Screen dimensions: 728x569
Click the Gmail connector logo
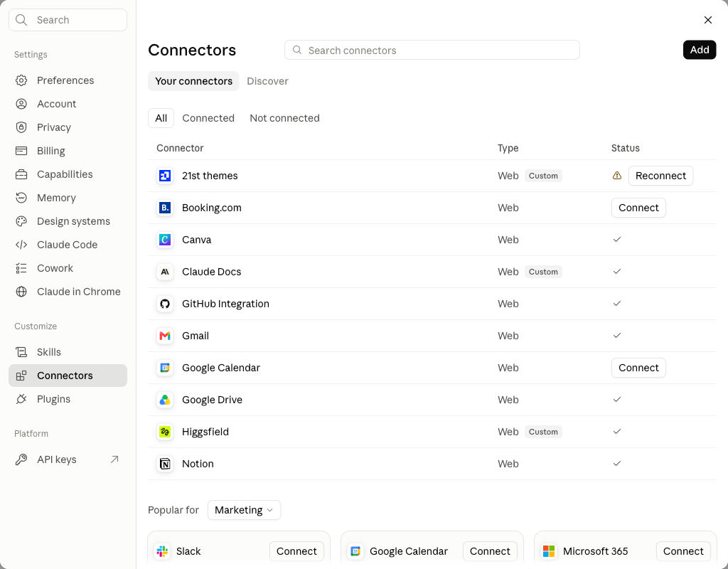coord(165,336)
